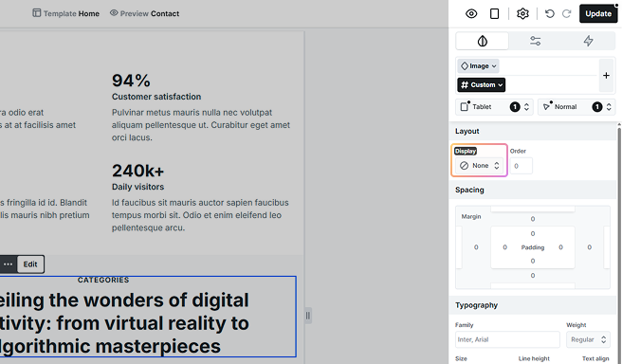Viewport: 622px width, 364px height.
Task: Collapse the Typography section header
Action: click(532, 305)
